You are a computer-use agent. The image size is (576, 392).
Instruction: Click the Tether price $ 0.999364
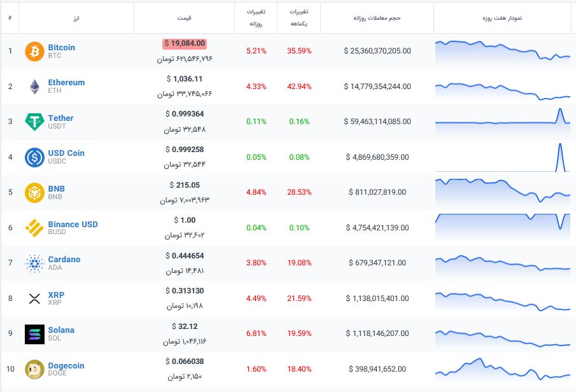tap(185, 114)
